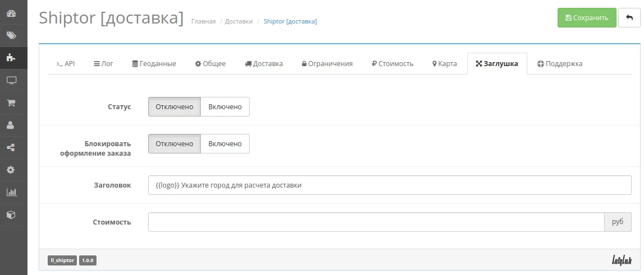The width and height of the screenshot is (644, 275).
Task: Open the Design monitor icon in sidebar
Action: [11, 80]
